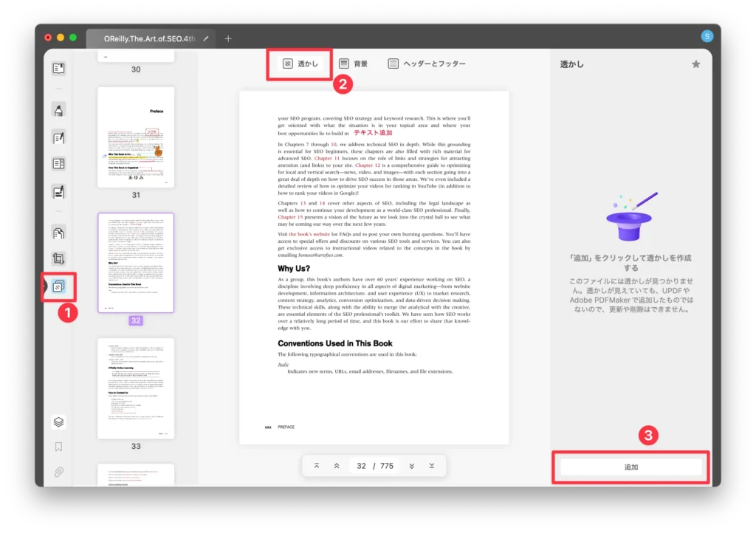Screen dimensions: 756x533
Task: Select the Crop Pages tool
Action: point(58,259)
